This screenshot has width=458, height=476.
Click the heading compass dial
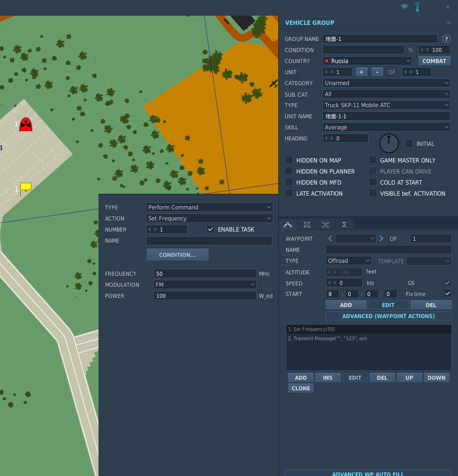tap(389, 143)
